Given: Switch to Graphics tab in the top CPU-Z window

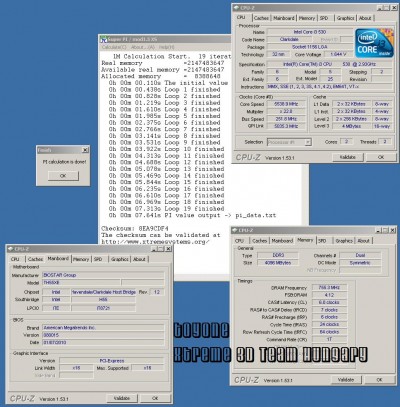Looking at the screenshot, I should point(345,18).
